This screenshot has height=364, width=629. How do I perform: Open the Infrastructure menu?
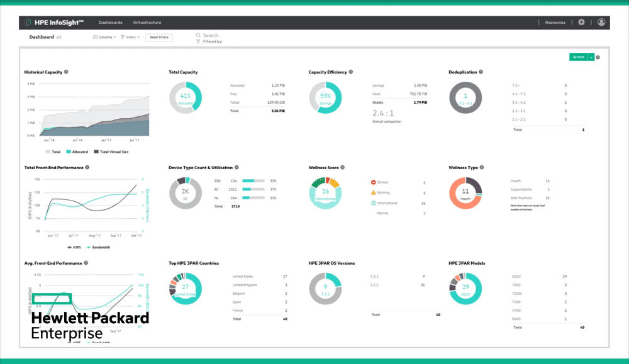(147, 23)
